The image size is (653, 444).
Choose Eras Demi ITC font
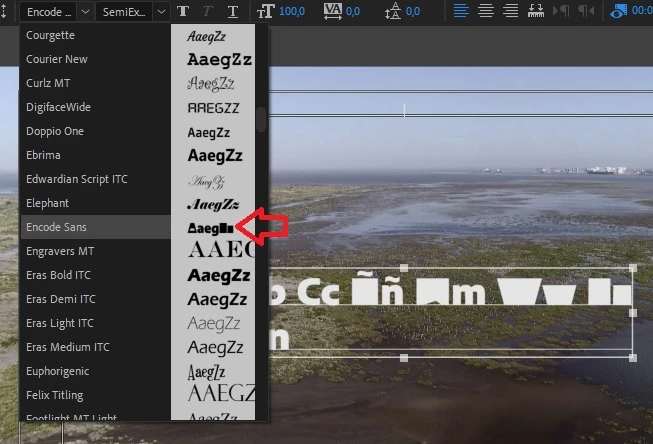95,299
